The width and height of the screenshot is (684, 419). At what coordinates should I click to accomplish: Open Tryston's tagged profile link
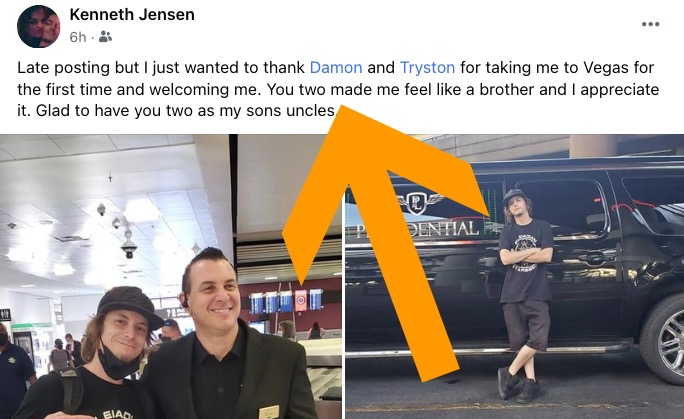tap(427, 68)
